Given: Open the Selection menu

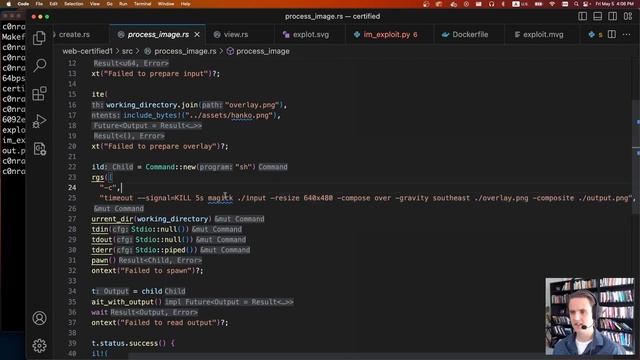Looking at the screenshot, I should (73, 4).
